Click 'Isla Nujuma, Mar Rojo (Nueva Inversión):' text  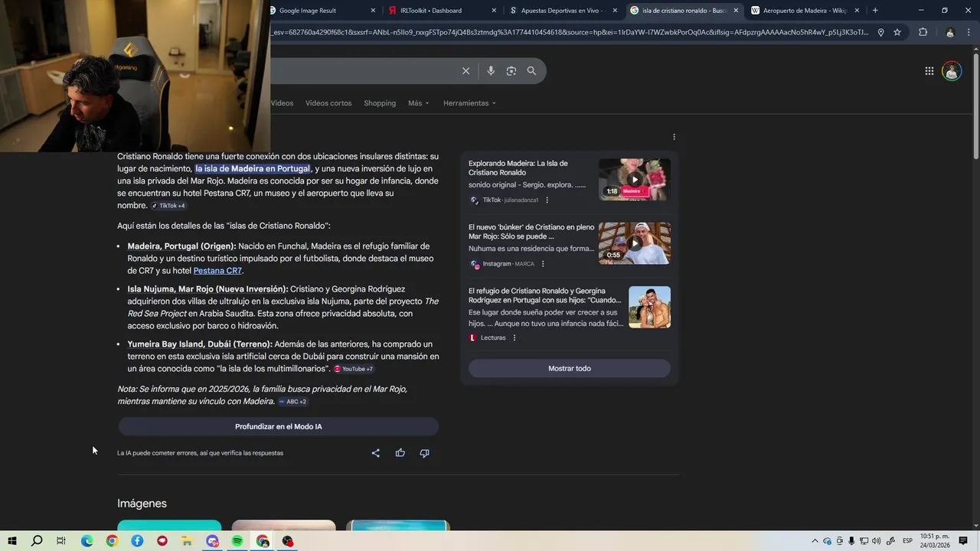[207, 289]
